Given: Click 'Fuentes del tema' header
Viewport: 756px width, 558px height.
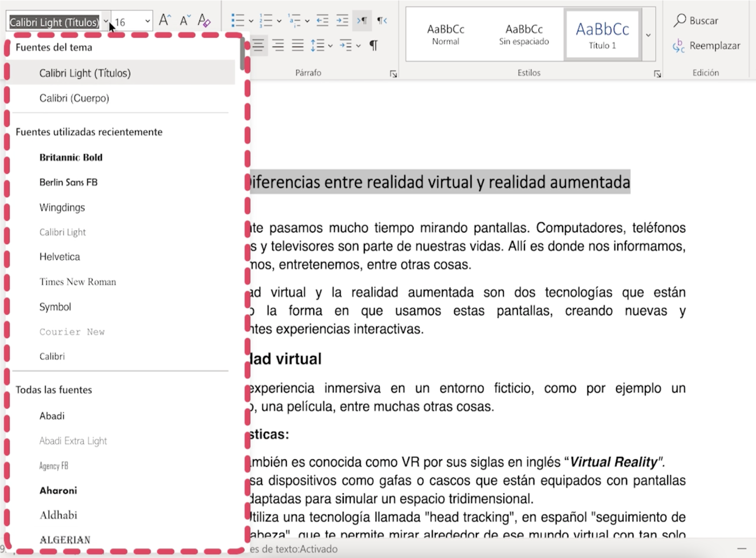Looking at the screenshot, I should pyautogui.click(x=54, y=48).
